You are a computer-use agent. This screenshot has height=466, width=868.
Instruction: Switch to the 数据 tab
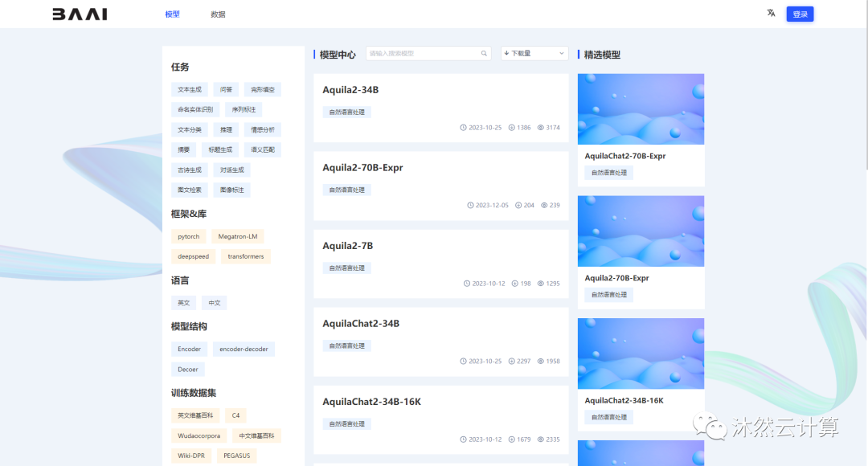[218, 14]
